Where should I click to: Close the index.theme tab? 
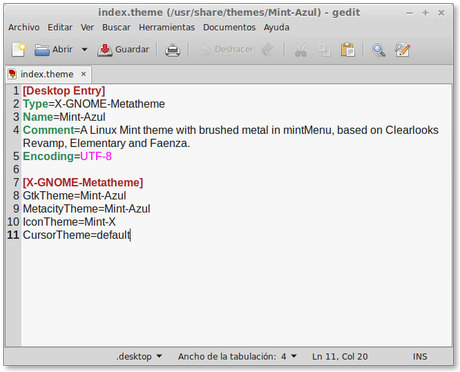coord(84,74)
